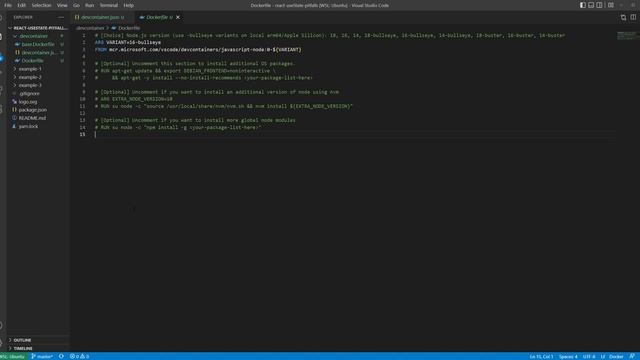The height and width of the screenshot is (360, 640).
Task: Open the .gitignore file
Action: pos(38,93)
